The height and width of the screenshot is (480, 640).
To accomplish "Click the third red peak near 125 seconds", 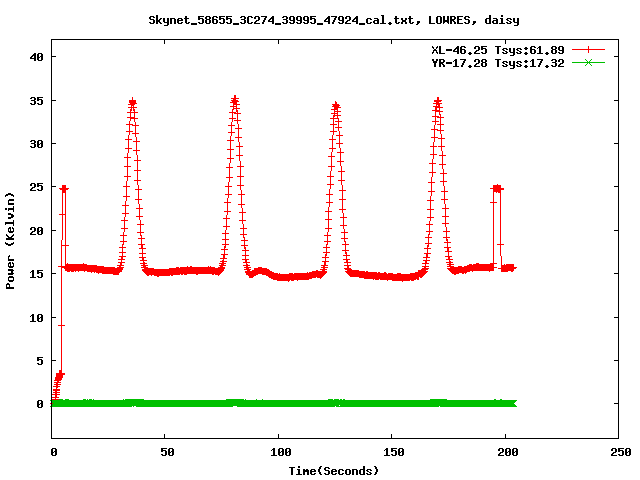I will 336,106.
